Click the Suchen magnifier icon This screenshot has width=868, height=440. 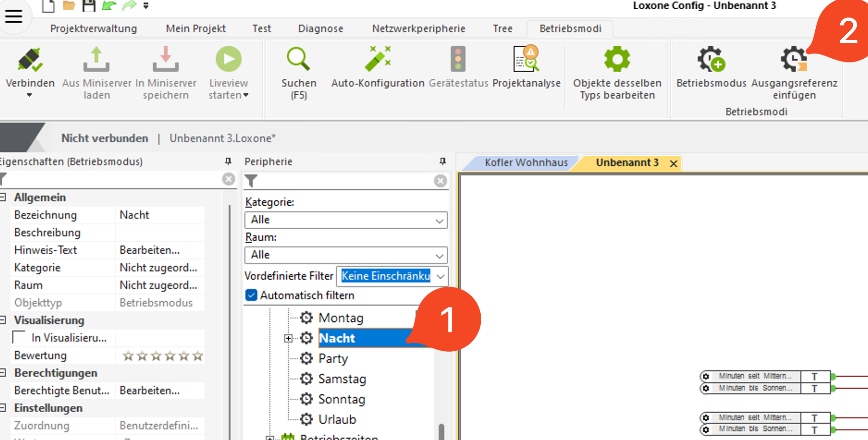pyautogui.click(x=298, y=59)
